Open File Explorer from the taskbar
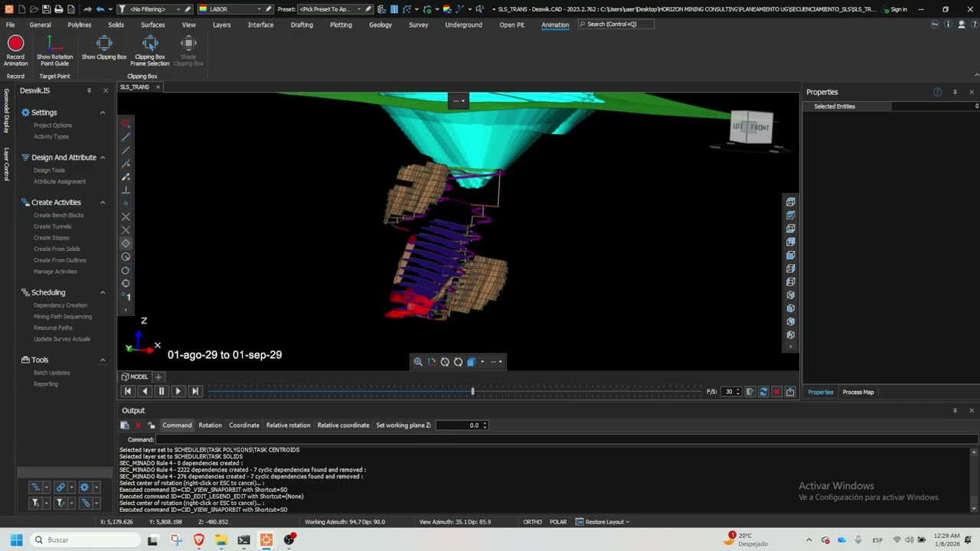 pos(221,540)
